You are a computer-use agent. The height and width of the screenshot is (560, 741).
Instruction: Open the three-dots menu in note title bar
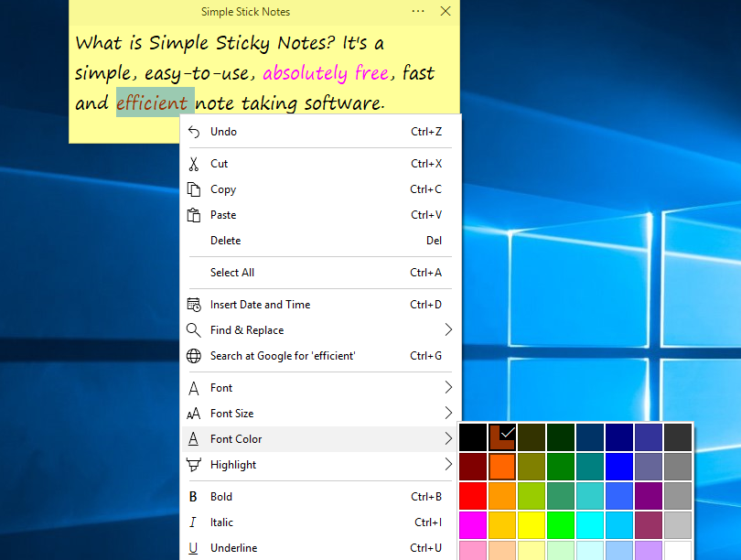(x=418, y=12)
